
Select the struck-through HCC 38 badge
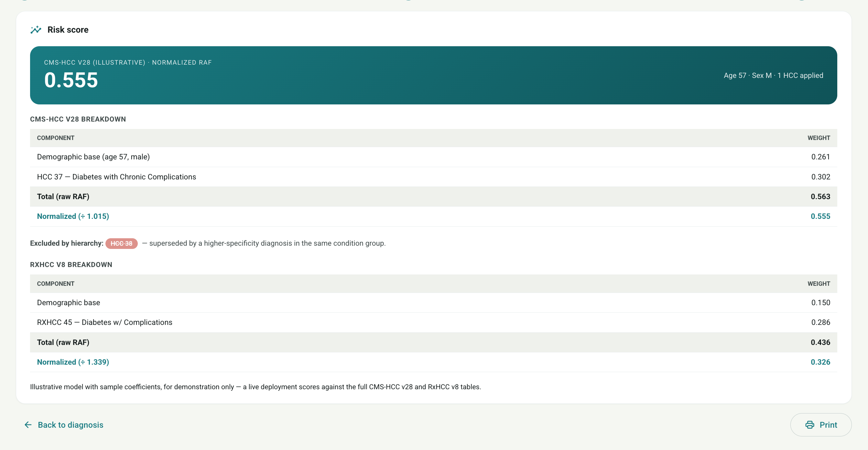(121, 243)
